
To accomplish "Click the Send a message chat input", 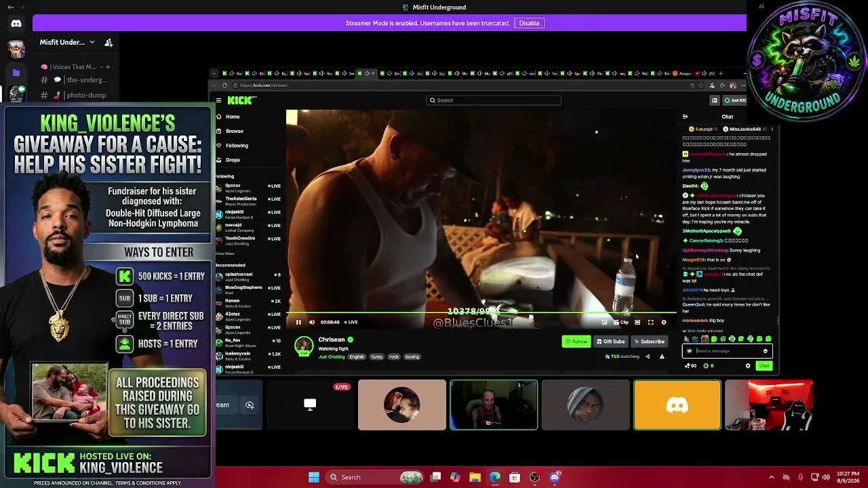I will [727, 351].
